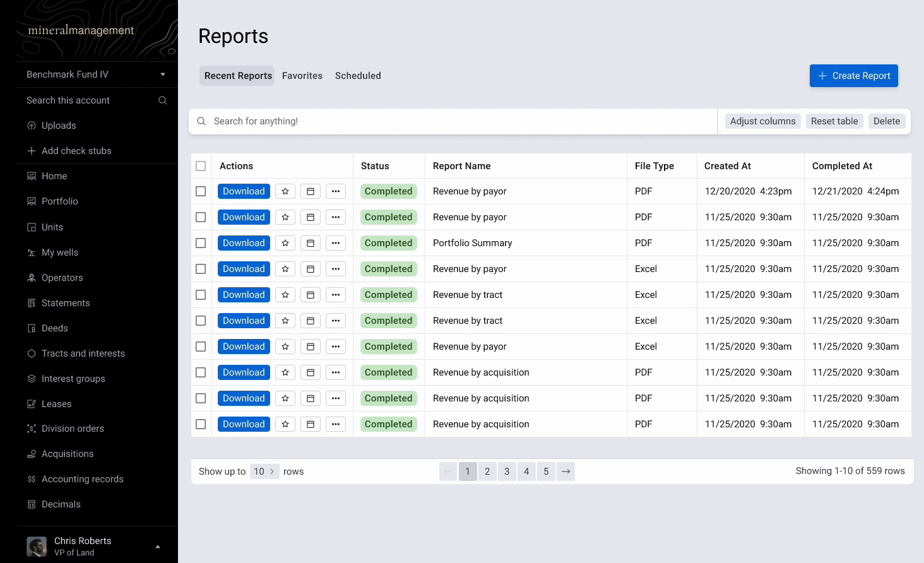Click the search magnifier in sidebar
The height and width of the screenshot is (563, 924).
[x=163, y=100]
